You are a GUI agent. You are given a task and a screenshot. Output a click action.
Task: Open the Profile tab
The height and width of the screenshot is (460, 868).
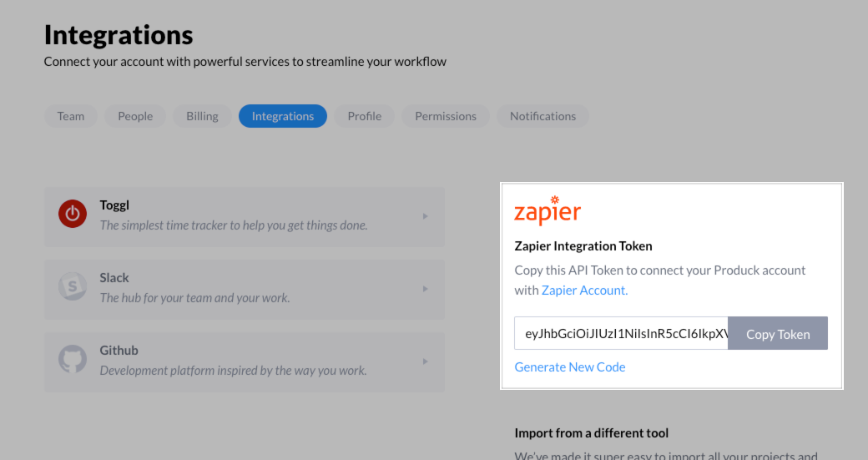coord(365,116)
